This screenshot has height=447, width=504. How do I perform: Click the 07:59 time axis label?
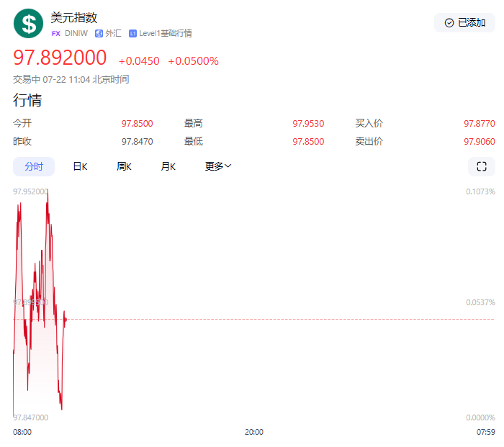[x=486, y=432]
